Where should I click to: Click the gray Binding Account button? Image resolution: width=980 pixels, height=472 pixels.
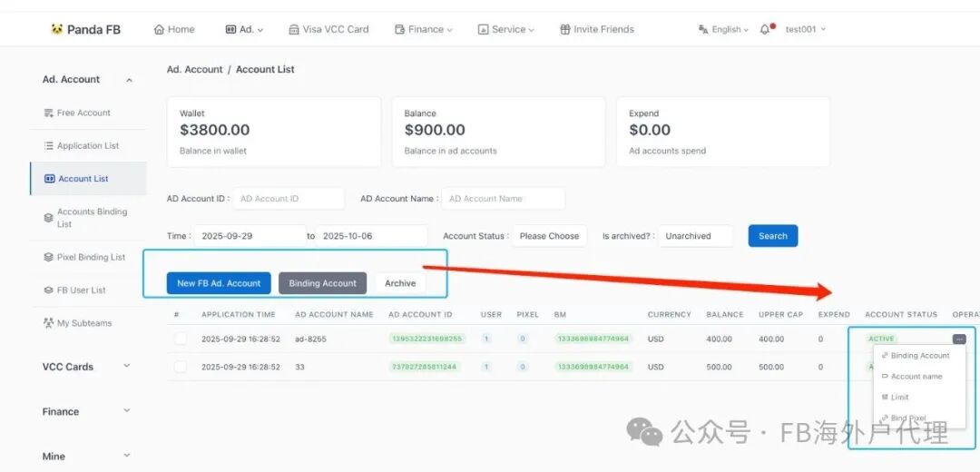click(322, 283)
